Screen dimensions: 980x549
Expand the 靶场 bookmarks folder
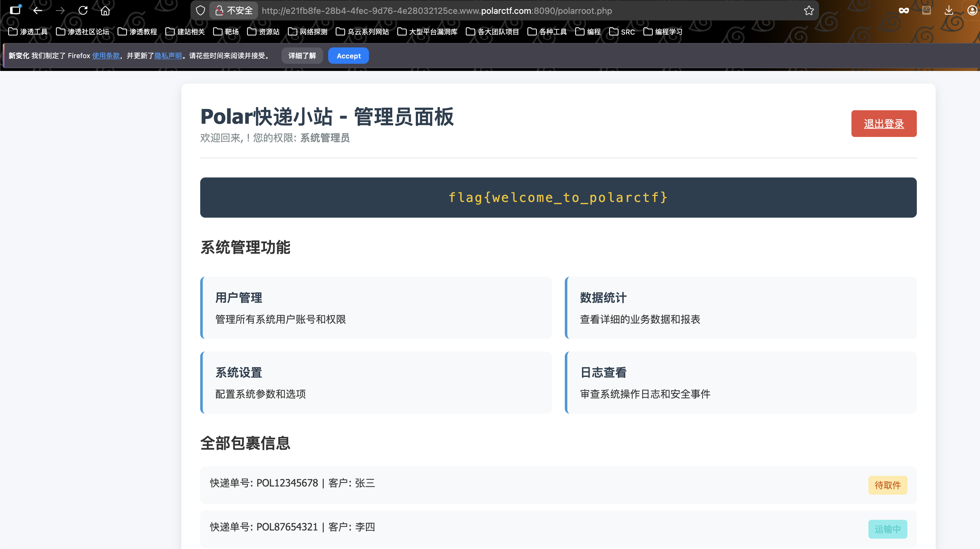(226, 32)
